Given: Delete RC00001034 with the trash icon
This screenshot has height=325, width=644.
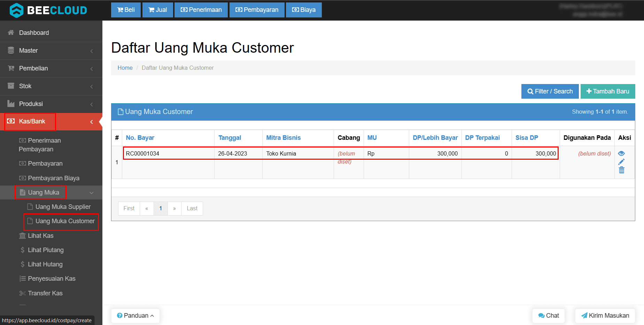Looking at the screenshot, I should click(622, 170).
